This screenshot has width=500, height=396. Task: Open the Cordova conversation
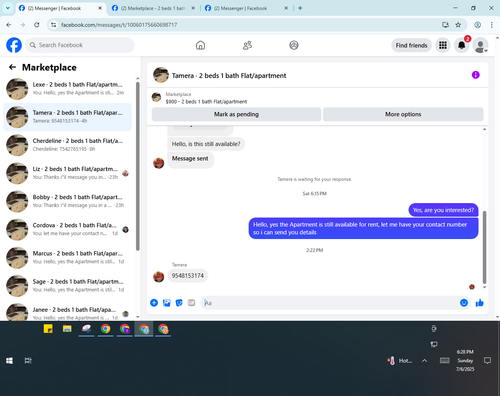67,230
